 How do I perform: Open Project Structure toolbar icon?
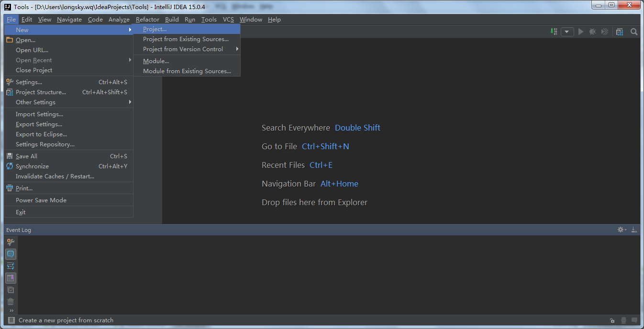coord(620,32)
